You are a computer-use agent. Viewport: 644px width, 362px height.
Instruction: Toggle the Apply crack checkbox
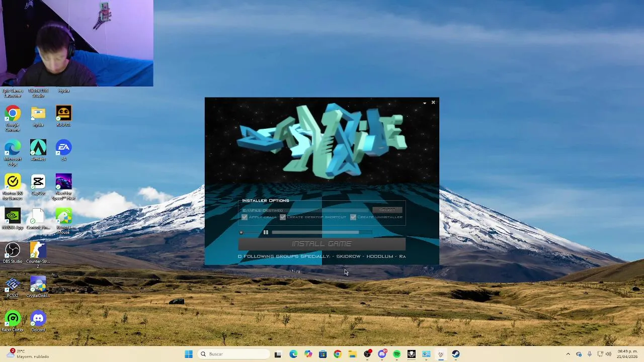click(245, 217)
